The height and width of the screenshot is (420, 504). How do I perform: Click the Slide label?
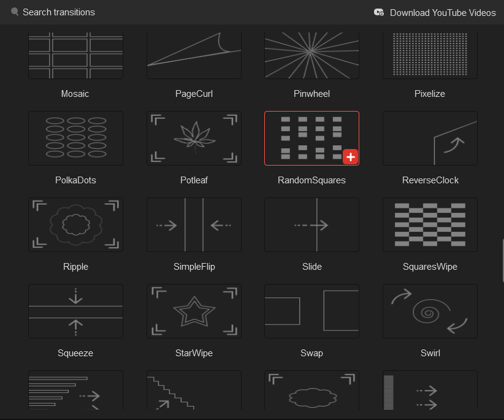click(x=312, y=267)
